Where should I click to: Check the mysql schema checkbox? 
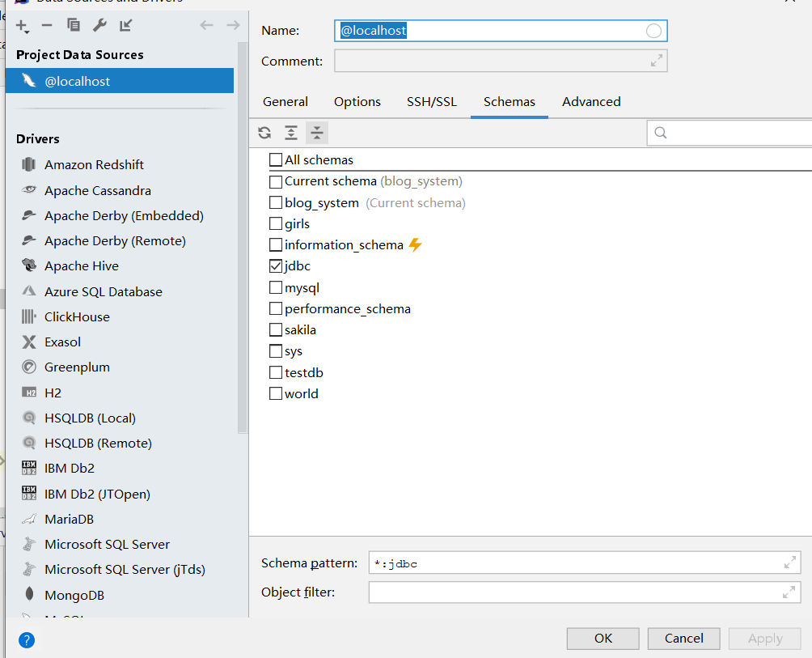coord(276,287)
